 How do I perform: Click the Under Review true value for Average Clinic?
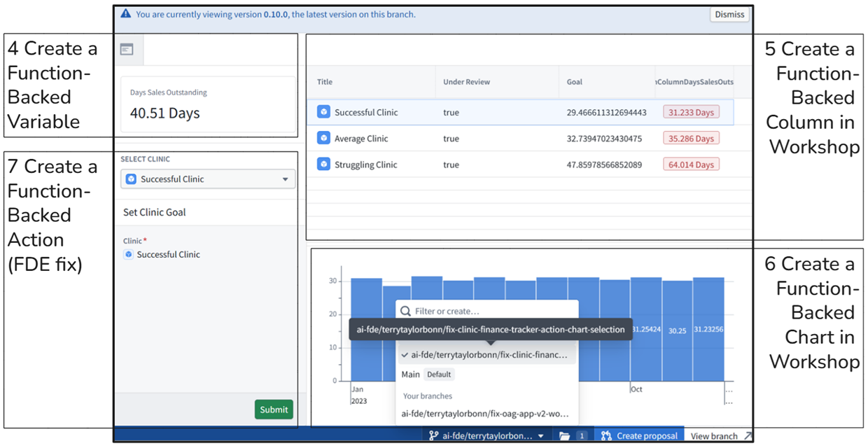(x=451, y=139)
